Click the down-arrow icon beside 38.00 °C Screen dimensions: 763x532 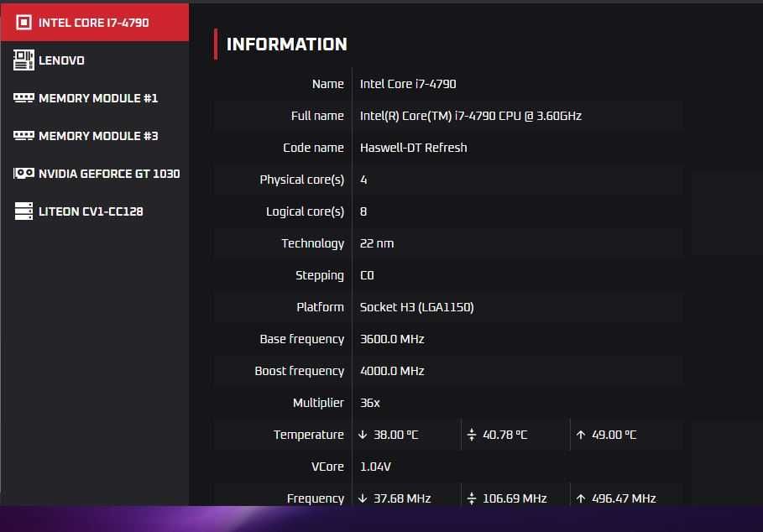363,435
